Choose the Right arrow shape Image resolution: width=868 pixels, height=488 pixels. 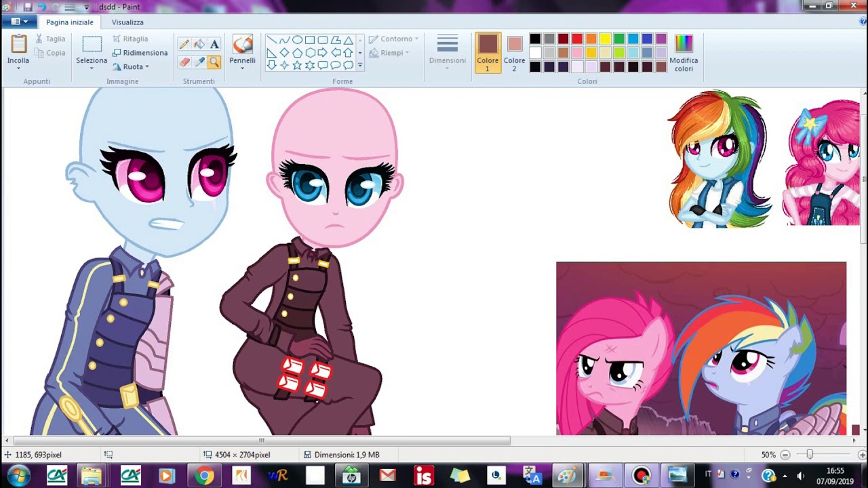point(323,53)
